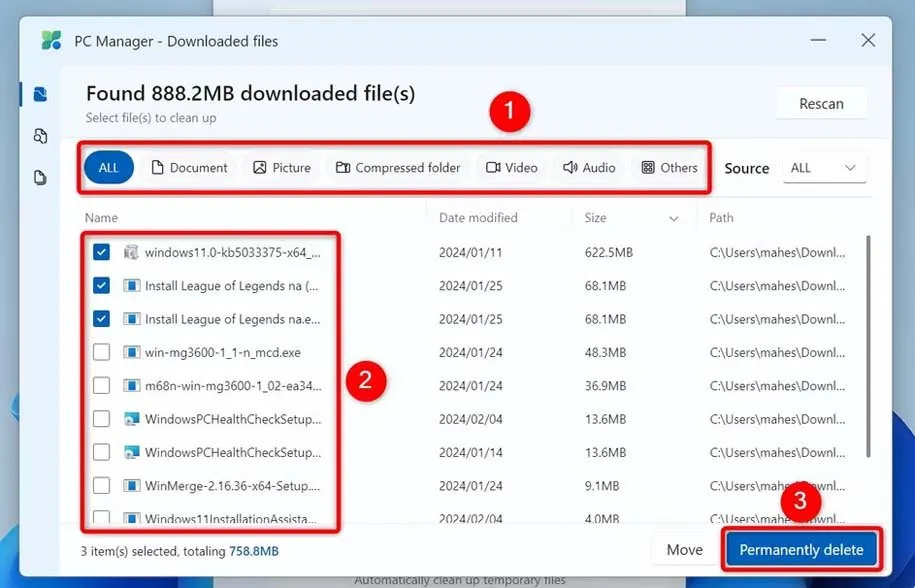Click the PC Manager logo icon

coord(51,41)
